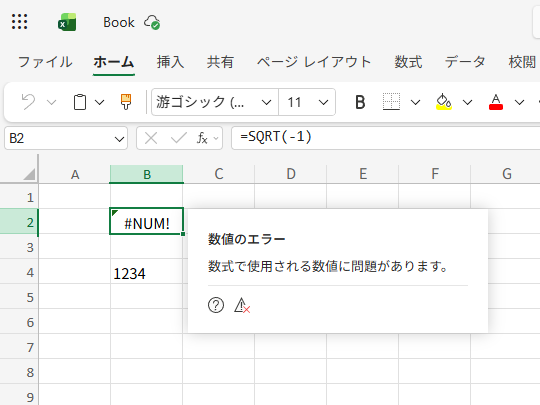Viewport: 540px width, 405px height.
Task: Open the データ tab
Action: (465, 62)
